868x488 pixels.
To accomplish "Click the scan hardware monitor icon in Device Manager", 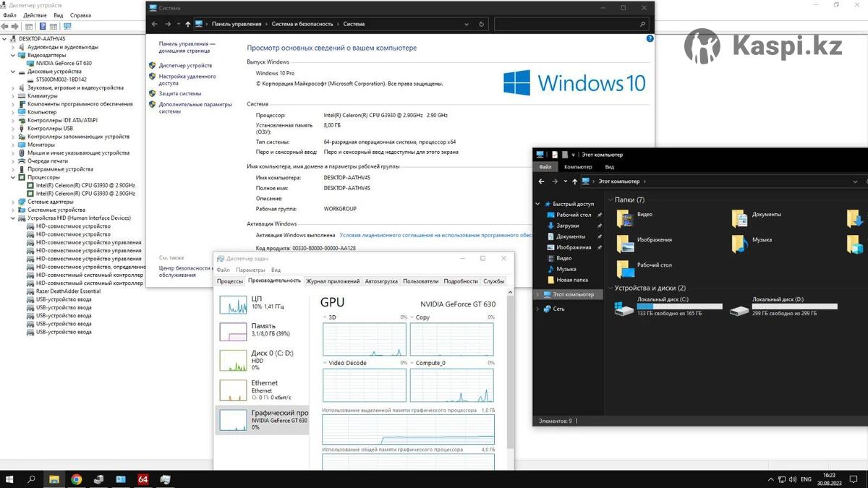I will [67, 27].
